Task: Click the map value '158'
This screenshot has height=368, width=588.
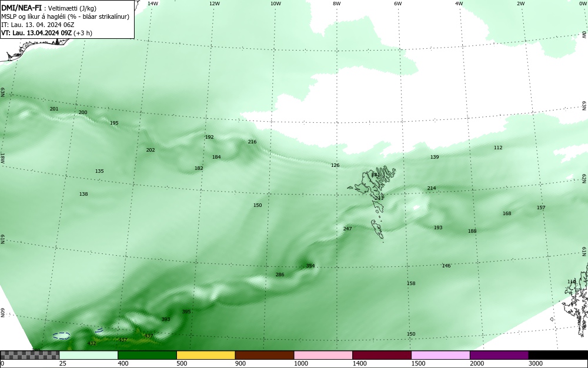Action: pos(411,283)
